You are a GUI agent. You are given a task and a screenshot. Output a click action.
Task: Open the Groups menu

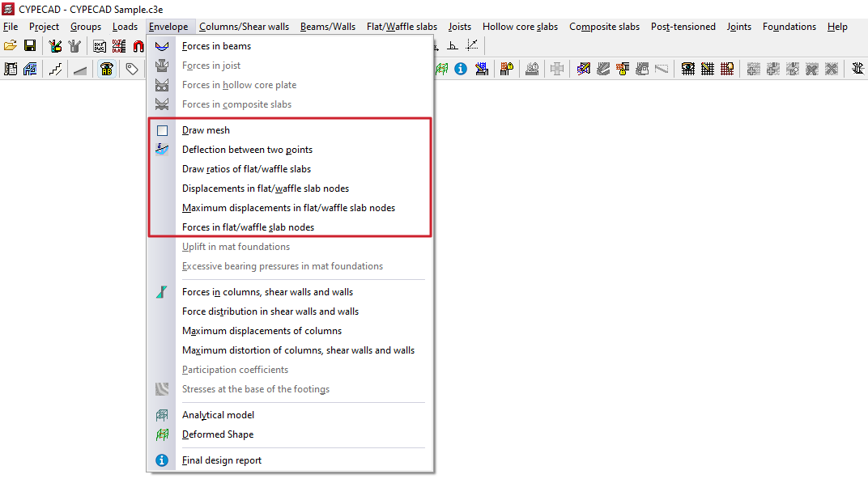tap(86, 27)
